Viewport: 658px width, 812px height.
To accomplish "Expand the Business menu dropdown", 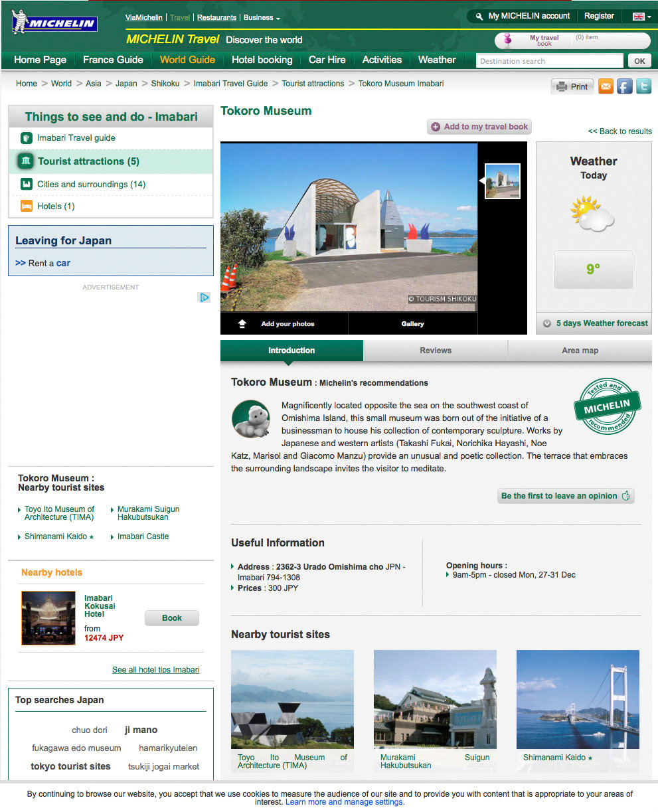I will pos(262,18).
